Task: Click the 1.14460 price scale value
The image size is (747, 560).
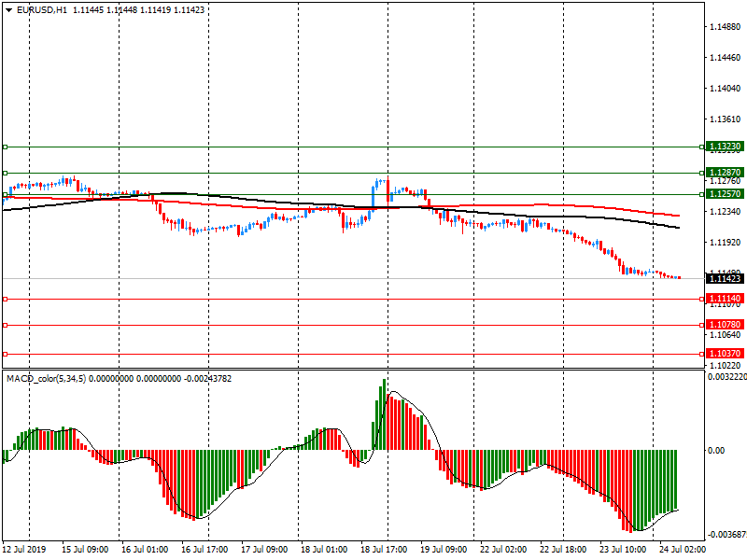Action: point(726,58)
